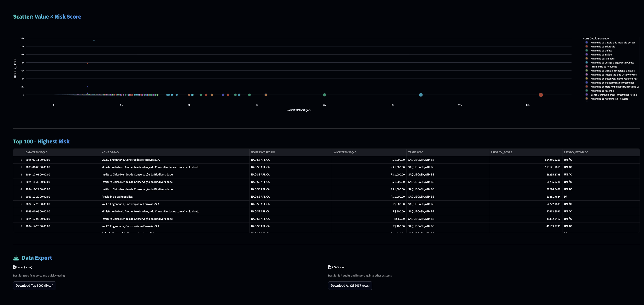The image size is (644, 305).
Task: Toggle Ministério das Cidades legend entry
Action: (x=602, y=59)
